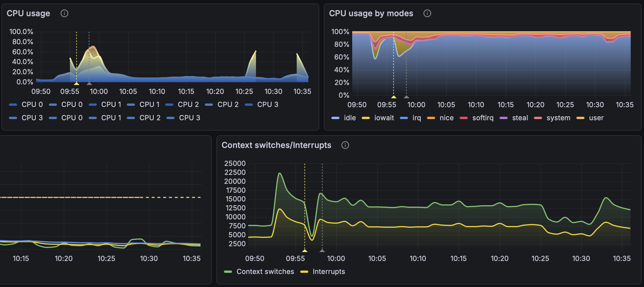The height and width of the screenshot is (287, 644).
Task: Click the info icon on CPU usage by modes
Action: click(427, 13)
